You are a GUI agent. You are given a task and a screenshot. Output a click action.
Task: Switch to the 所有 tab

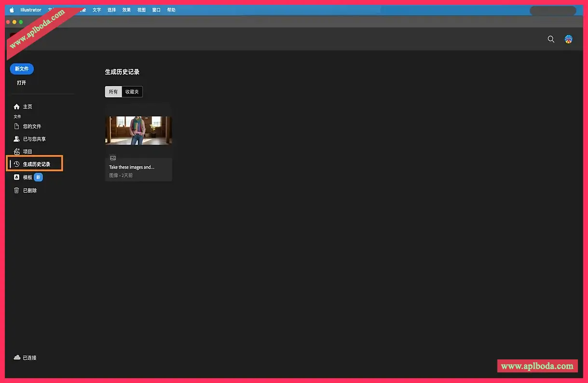tap(113, 92)
